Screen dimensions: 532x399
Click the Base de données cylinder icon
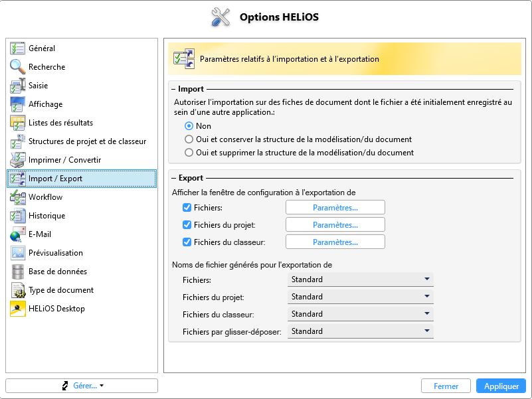tap(17, 272)
